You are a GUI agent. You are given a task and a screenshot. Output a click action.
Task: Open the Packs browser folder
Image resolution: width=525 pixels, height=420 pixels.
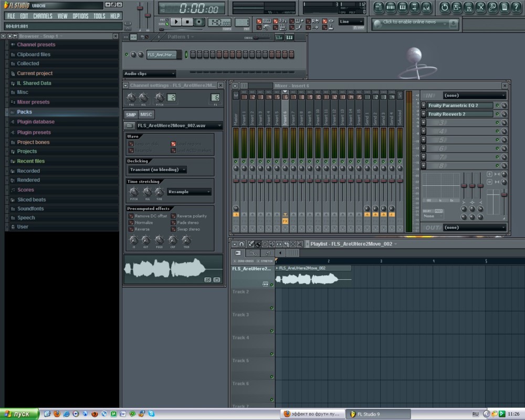click(x=62, y=112)
